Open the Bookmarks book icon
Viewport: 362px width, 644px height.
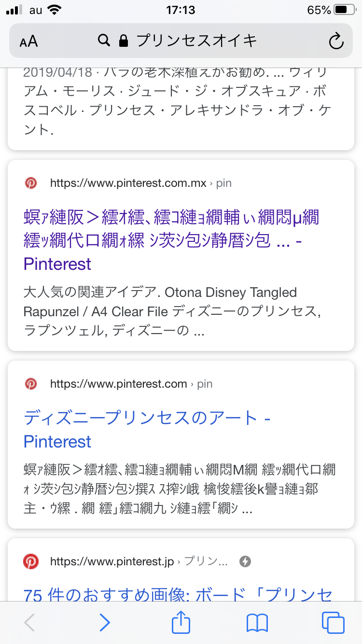tap(257, 623)
